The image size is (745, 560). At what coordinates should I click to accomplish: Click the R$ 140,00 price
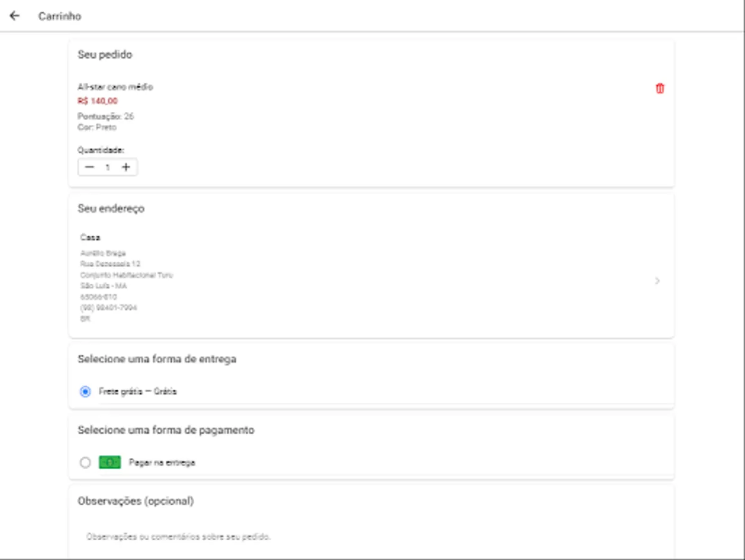point(98,101)
